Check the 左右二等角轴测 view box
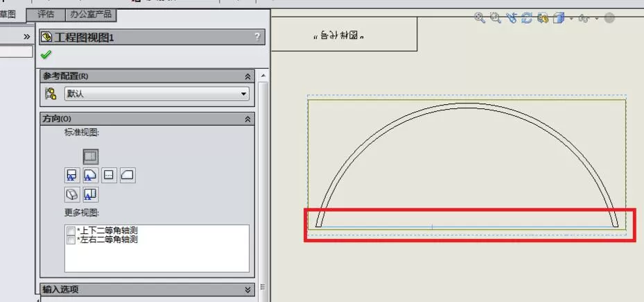 (71, 240)
